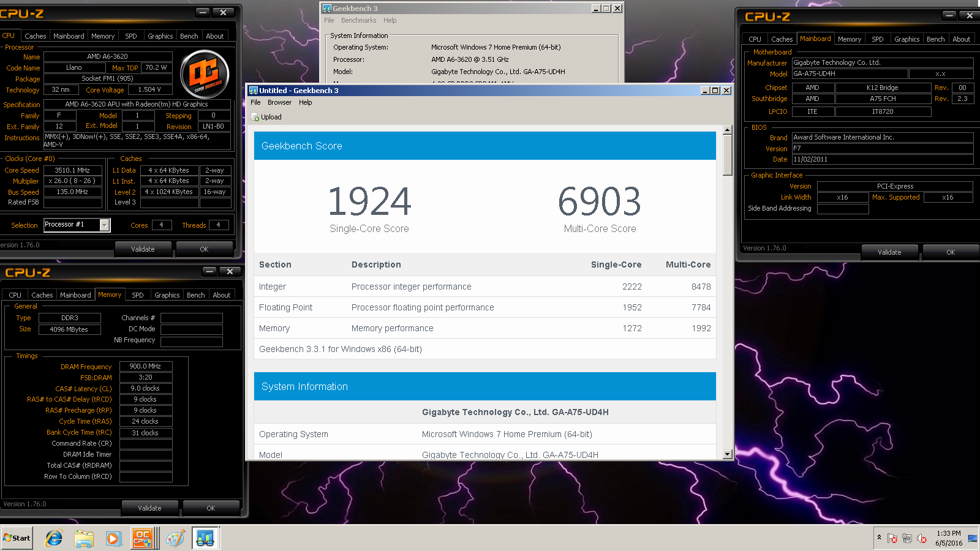Open Graphics tab in CPU-Z Memory window

[x=167, y=295]
